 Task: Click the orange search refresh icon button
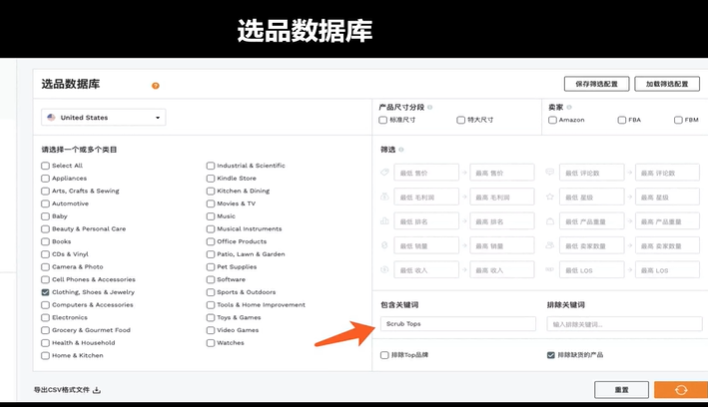tap(681, 390)
